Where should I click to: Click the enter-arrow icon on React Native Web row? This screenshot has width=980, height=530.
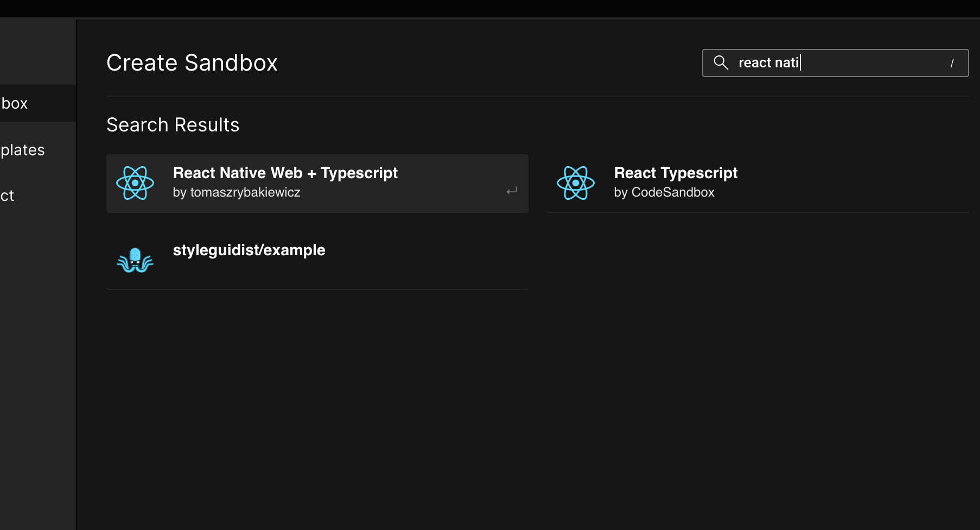click(x=512, y=191)
